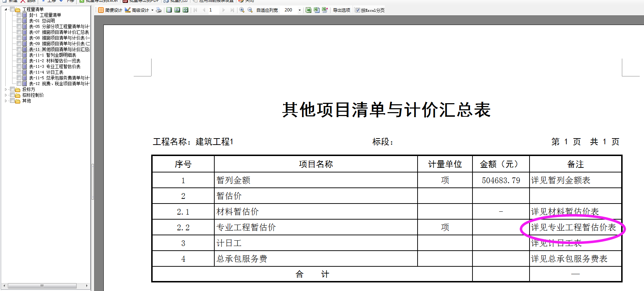Open 导出选项 export options
Viewport: 644px width, 291px height.
pos(341,10)
